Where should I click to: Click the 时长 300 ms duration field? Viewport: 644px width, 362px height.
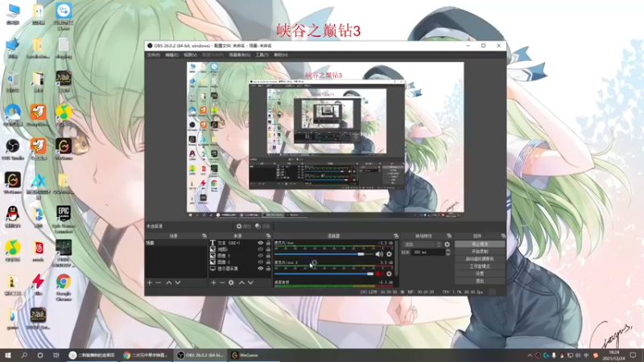[x=428, y=253]
